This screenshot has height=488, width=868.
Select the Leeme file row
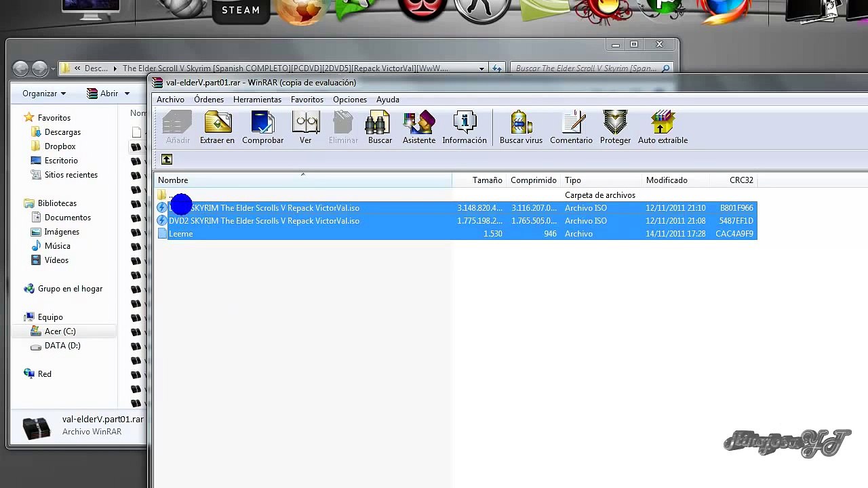coord(456,234)
